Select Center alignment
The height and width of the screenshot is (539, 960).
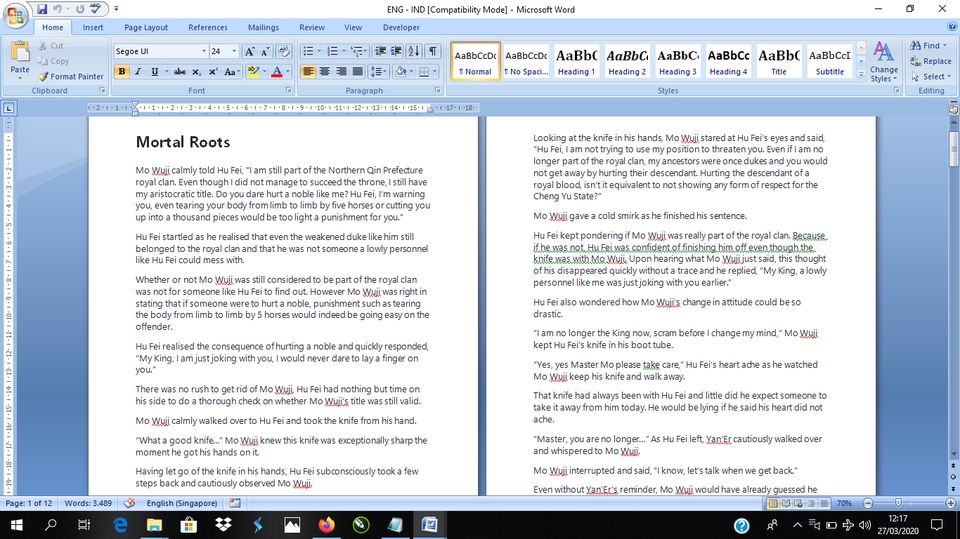pos(324,72)
